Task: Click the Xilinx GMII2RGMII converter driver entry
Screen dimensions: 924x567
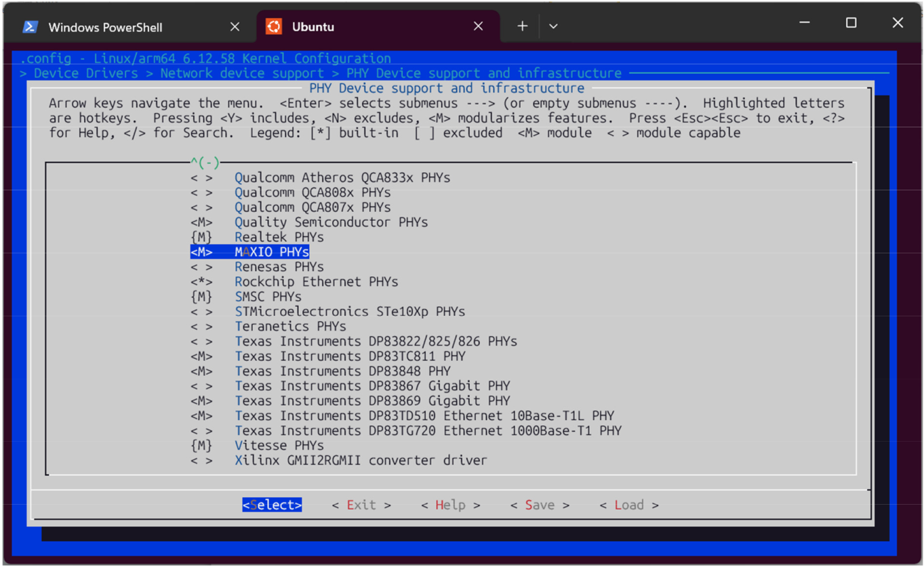Action: tap(361, 461)
